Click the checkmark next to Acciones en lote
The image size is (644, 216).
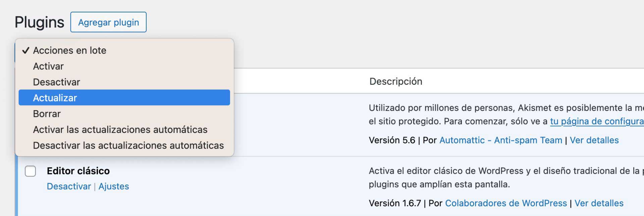coord(25,50)
